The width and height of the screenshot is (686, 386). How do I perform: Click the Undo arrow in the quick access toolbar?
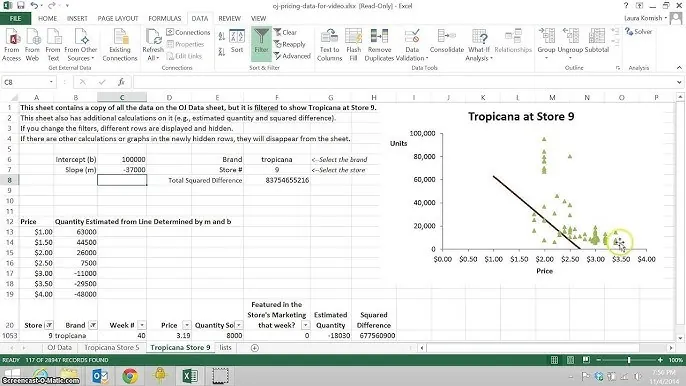point(34,6)
